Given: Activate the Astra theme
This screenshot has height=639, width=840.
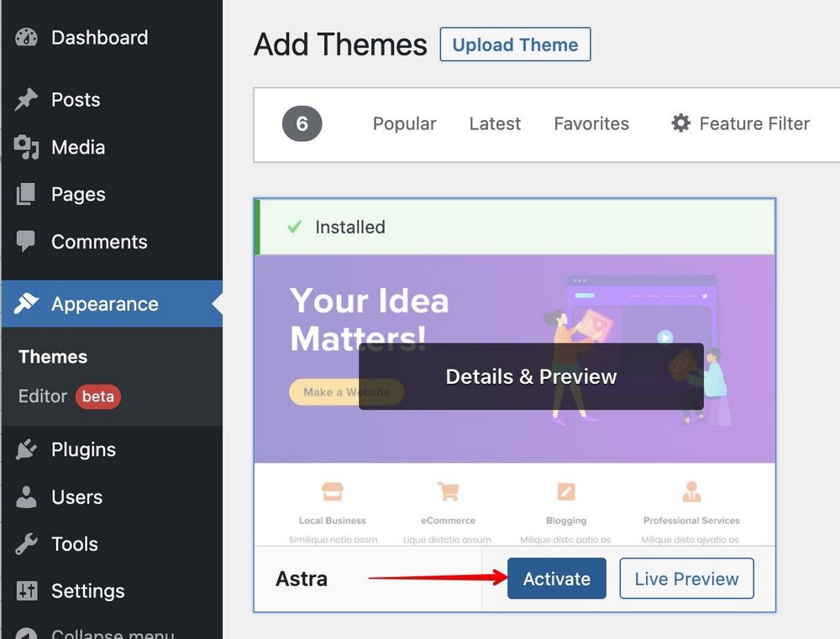Looking at the screenshot, I should (x=557, y=579).
